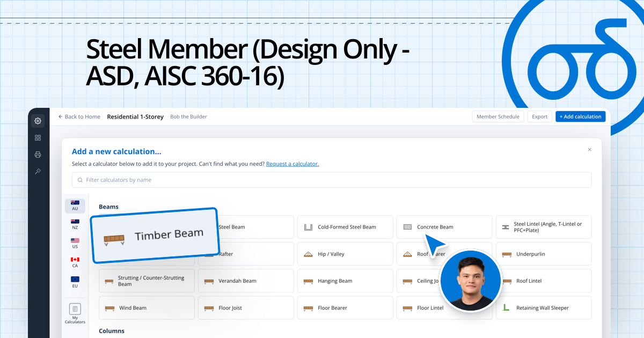Choose the Hip / Valley calculator

345,254
